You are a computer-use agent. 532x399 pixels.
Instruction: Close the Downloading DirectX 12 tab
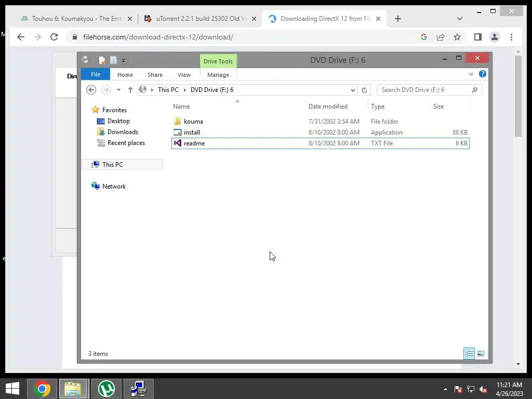point(378,19)
